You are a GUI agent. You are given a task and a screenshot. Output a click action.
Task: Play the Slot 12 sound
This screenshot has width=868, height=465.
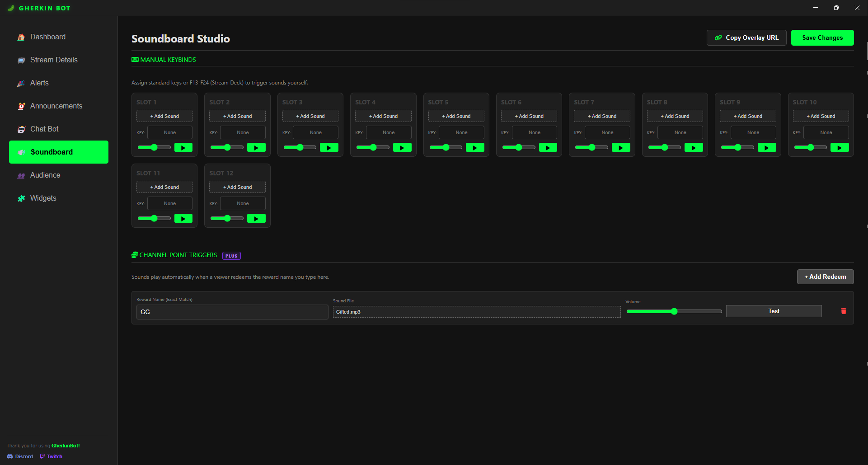pyautogui.click(x=256, y=218)
